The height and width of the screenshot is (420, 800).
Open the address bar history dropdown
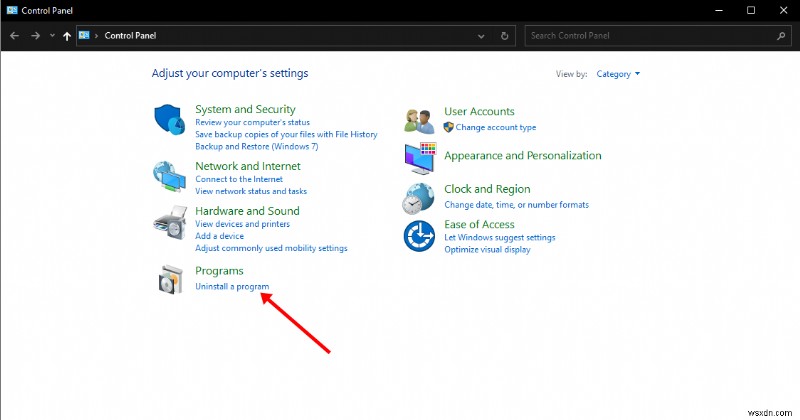(482, 36)
